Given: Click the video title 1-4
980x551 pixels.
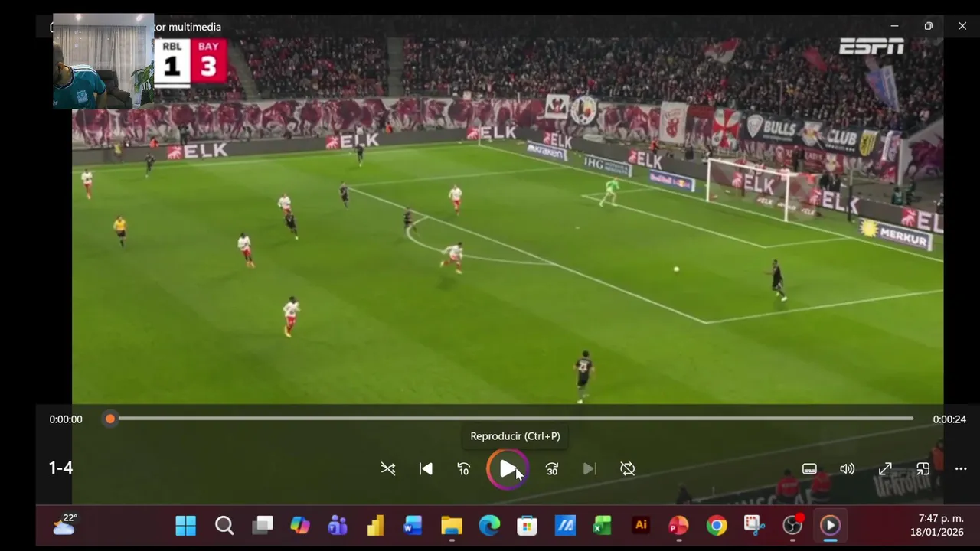Looking at the screenshot, I should coord(60,468).
